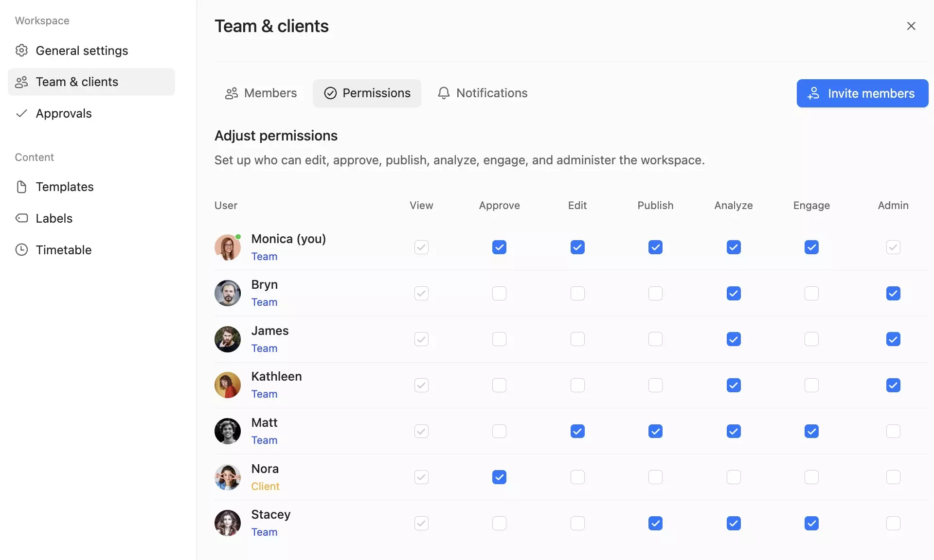
Task: Uncheck Analyze permission for Bryn
Action: pos(734,293)
